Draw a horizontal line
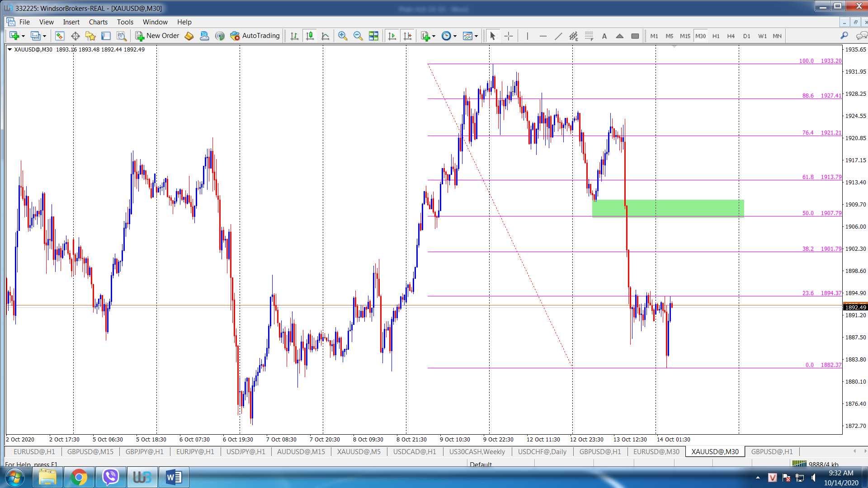 543,36
